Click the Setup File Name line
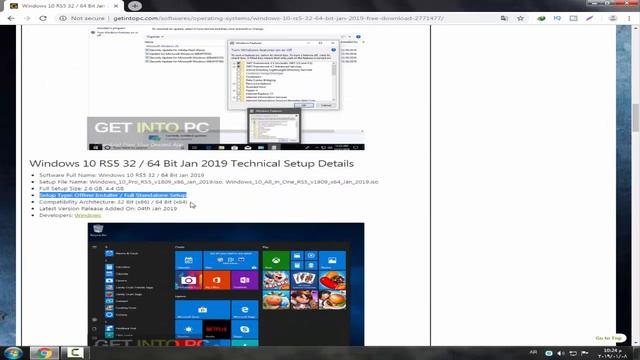640x360 pixels. (209, 182)
